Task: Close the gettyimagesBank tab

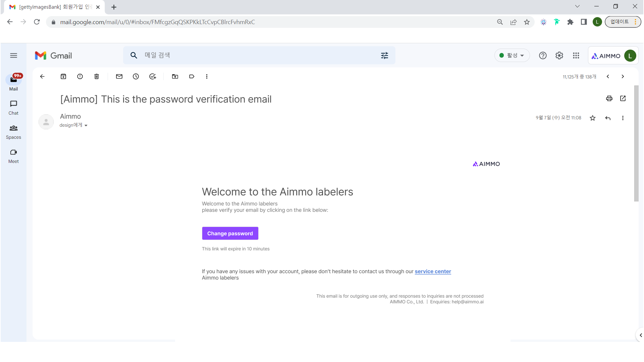Action: 98,7
